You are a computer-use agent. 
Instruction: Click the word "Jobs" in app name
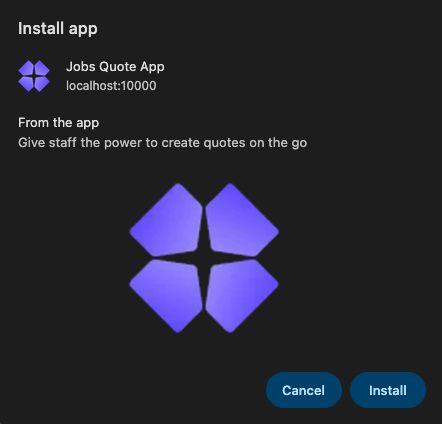click(81, 67)
